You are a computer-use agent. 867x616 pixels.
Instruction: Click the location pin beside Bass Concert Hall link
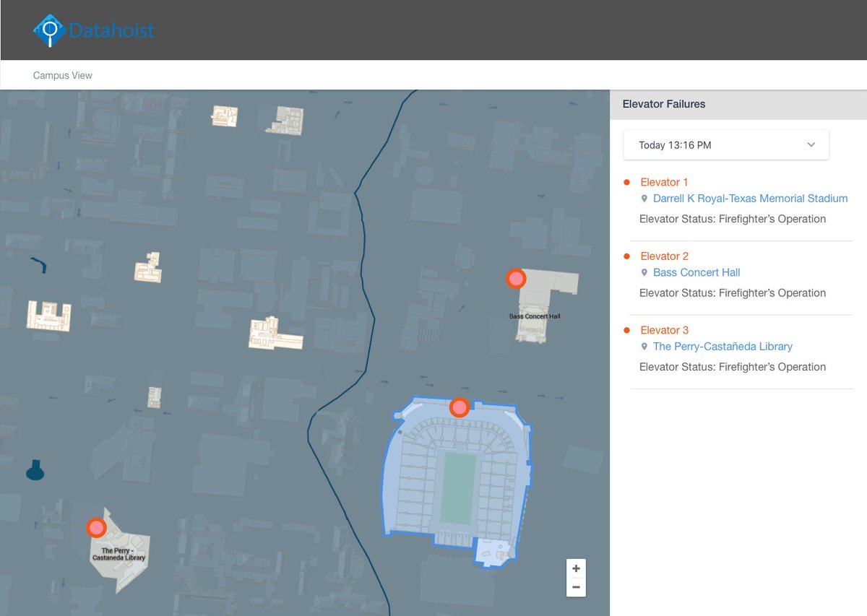644,272
